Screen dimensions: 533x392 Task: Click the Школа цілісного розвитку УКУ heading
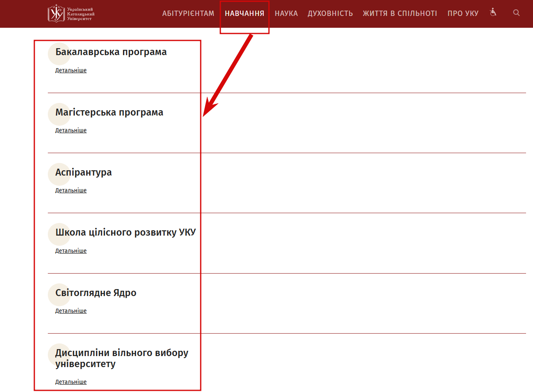pyautogui.click(x=125, y=232)
